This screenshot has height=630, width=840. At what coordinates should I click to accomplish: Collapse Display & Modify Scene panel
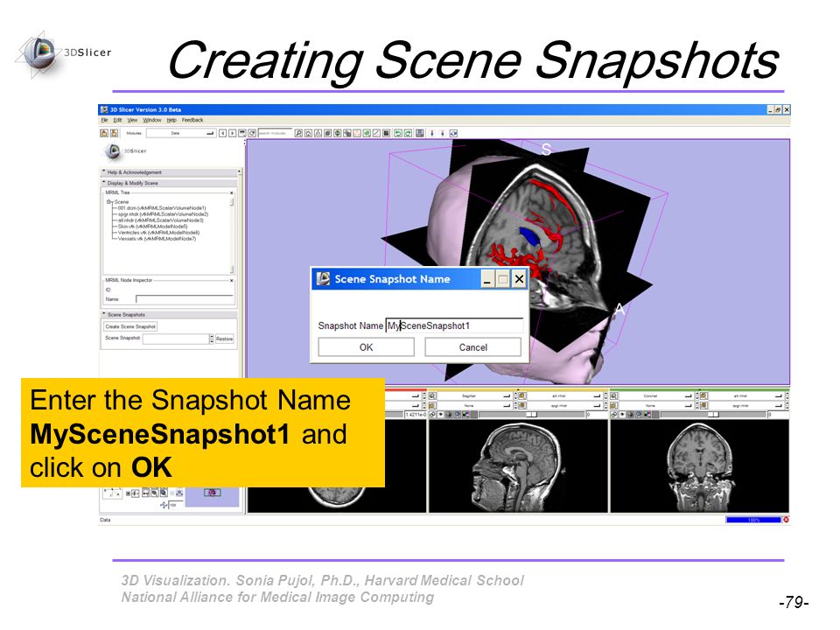coord(169,183)
